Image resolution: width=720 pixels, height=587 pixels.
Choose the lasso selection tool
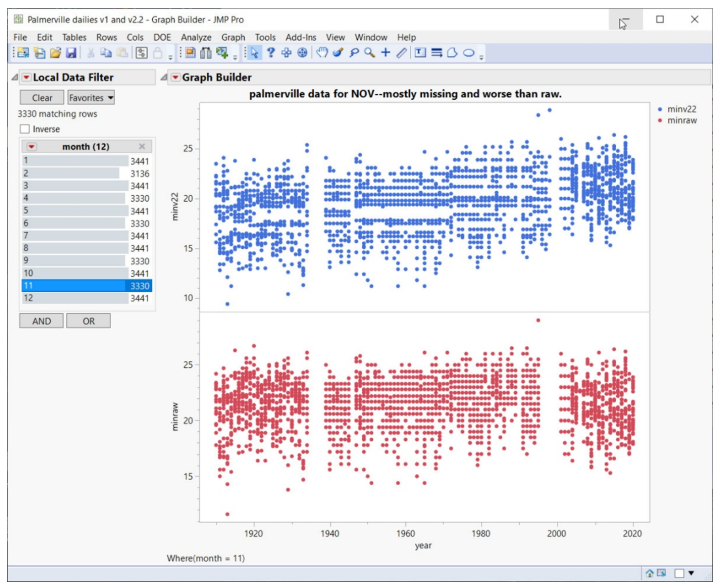pos(353,53)
